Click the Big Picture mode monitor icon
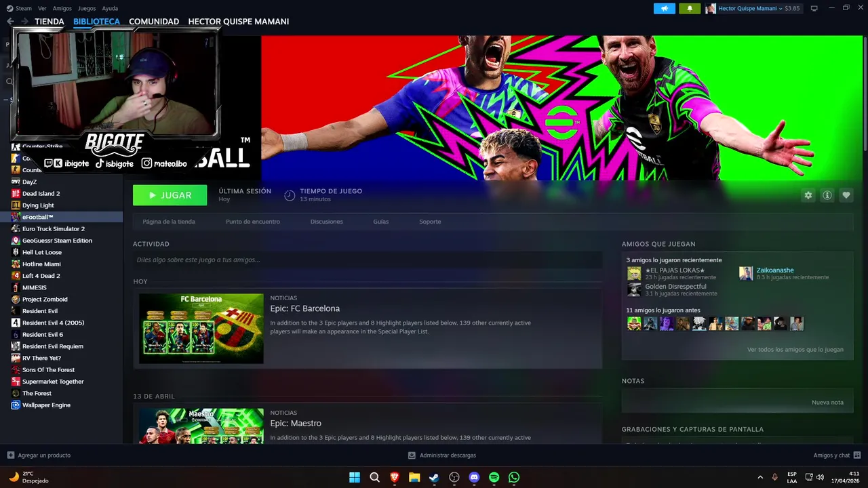The width and height of the screenshot is (868, 488). click(x=814, y=8)
